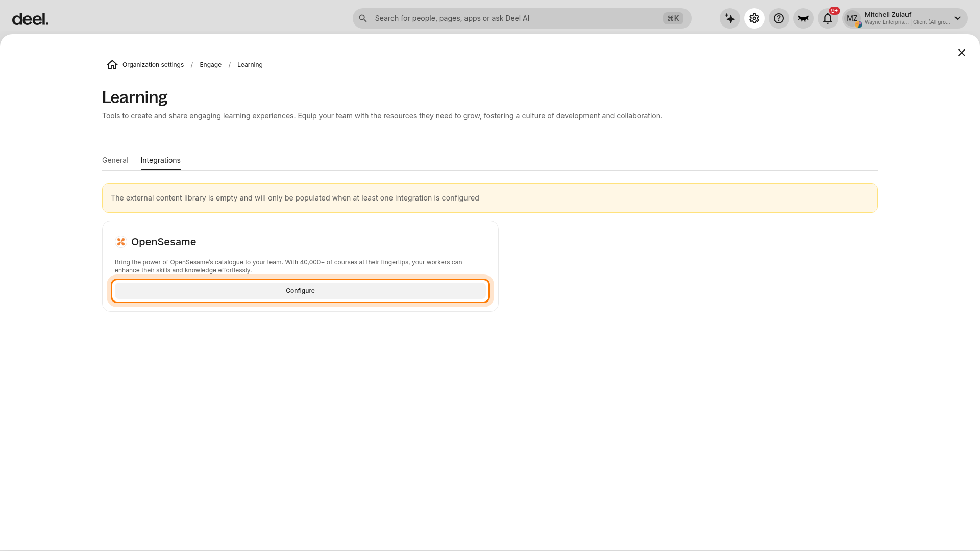Focus the Deel search field
The image size is (980, 551).
522,18
